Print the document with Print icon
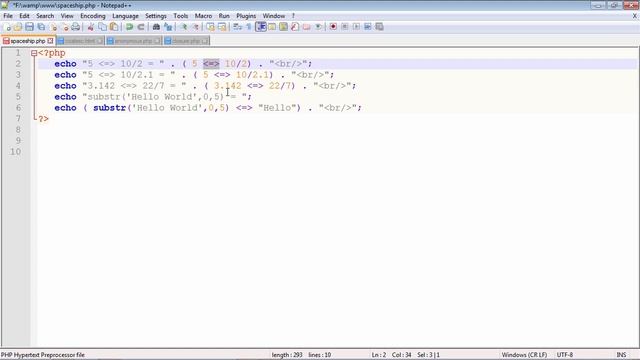Viewport: 640px width, 360px height. tap(76, 27)
